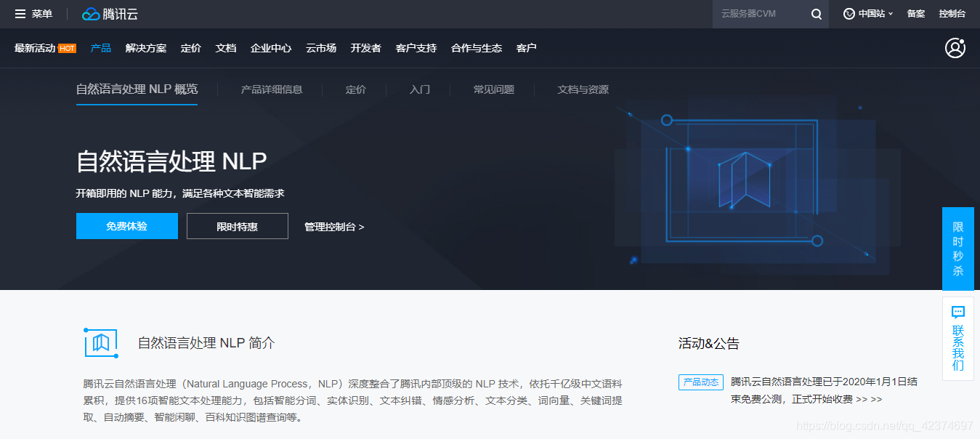
Task: Click the NLP intro book icon
Action: pyautogui.click(x=101, y=343)
